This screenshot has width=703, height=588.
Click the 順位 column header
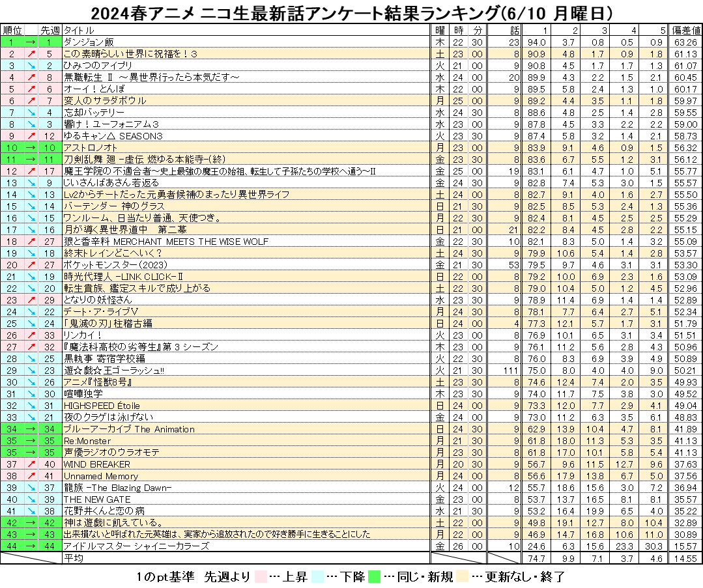click(x=12, y=31)
